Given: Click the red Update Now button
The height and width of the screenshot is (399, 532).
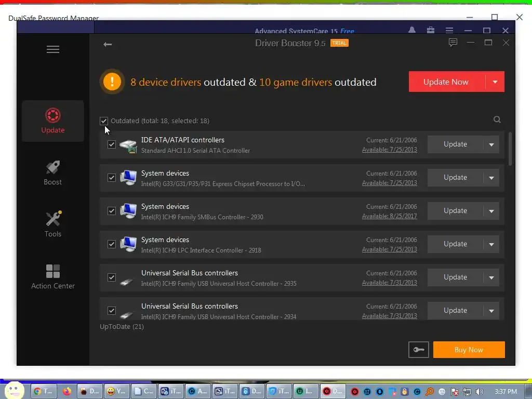Looking at the screenshot, I should tap(446, 82).
